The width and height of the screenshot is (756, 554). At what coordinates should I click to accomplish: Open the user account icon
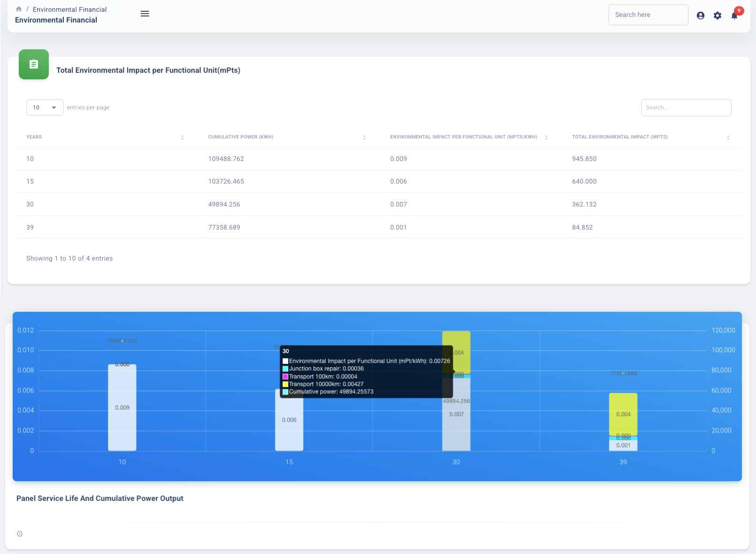click(701, 15)
